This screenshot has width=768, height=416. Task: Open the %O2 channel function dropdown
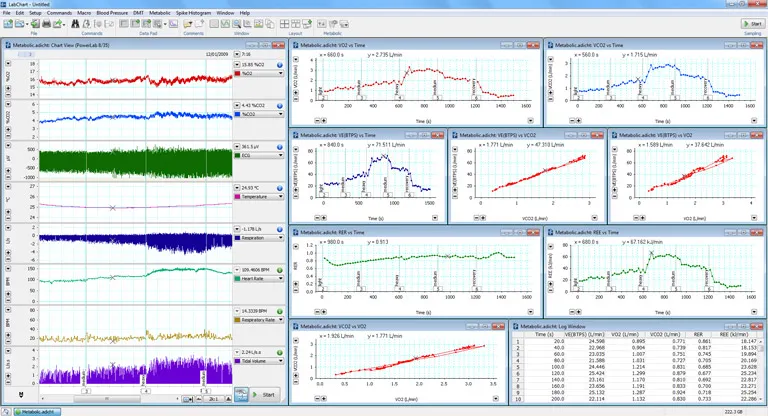pos(260,73)
